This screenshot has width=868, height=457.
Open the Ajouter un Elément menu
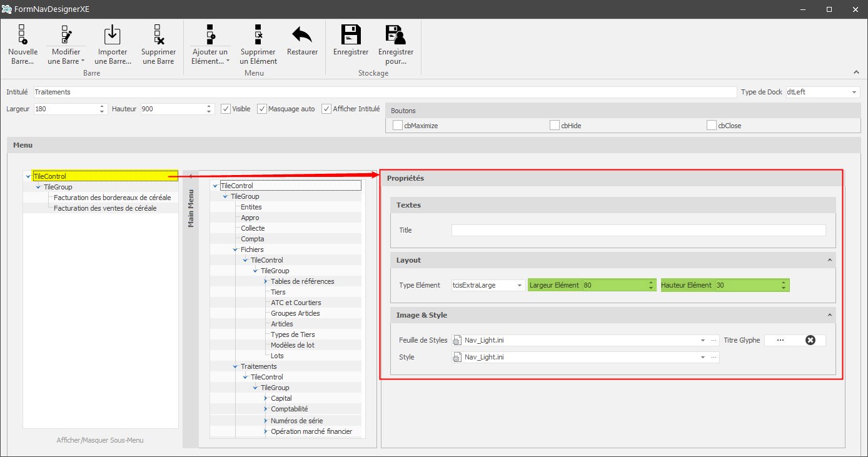(209, 56)
